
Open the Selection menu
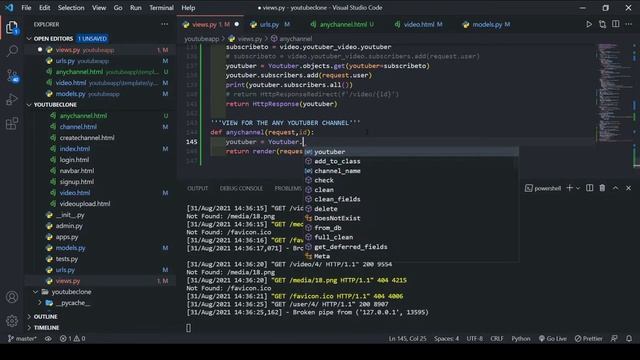coord(71,8)
